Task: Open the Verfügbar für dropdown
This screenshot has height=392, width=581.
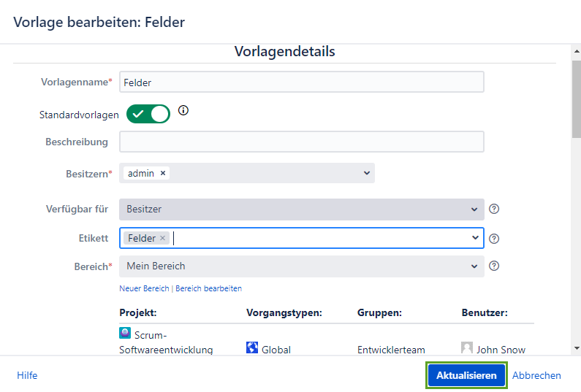Action: (x=302, y=210)
